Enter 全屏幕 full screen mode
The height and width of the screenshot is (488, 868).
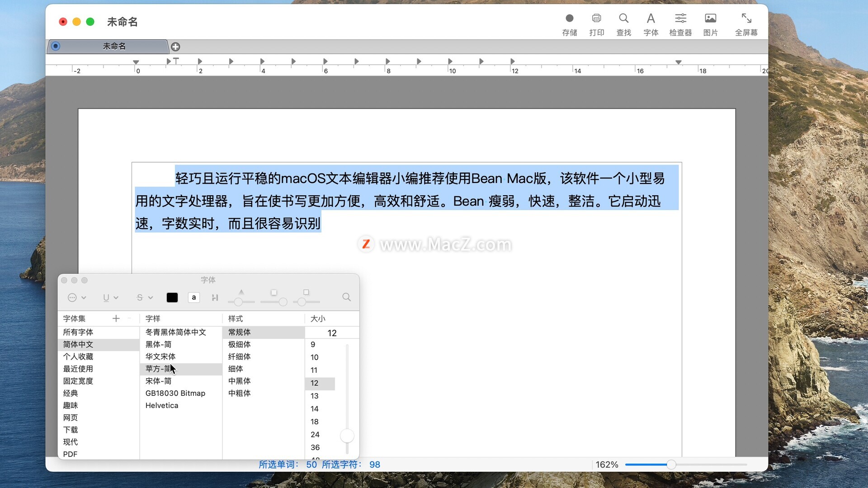click(x=746, y=19)
